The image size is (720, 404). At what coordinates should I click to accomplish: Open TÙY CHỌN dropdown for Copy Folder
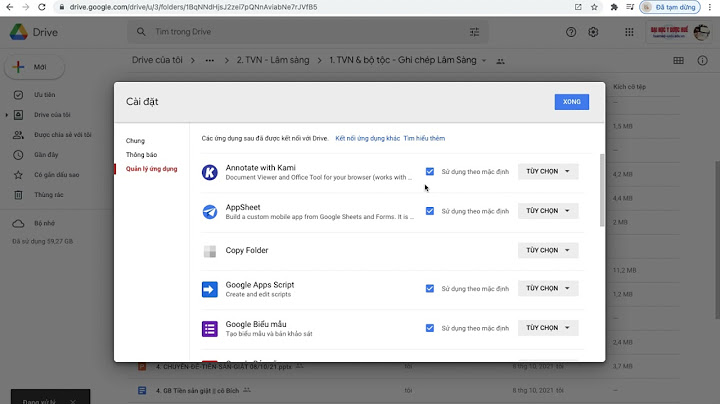pyautogui.click(x=548, y=250)
